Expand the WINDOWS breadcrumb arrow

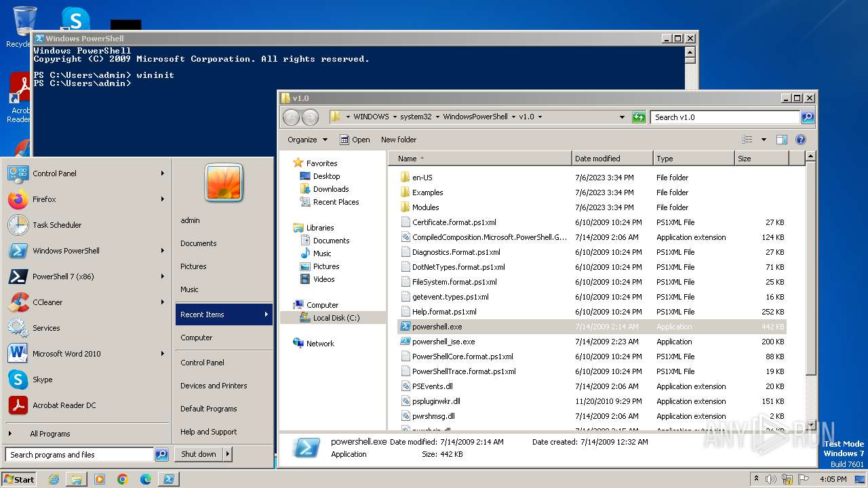coord(394,117)
